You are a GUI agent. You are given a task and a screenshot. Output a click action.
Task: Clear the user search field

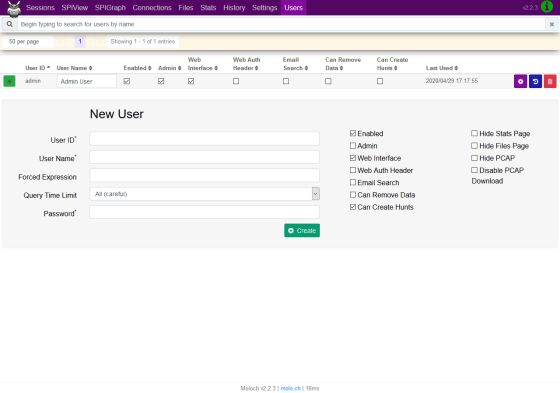(x=551, y=24)
